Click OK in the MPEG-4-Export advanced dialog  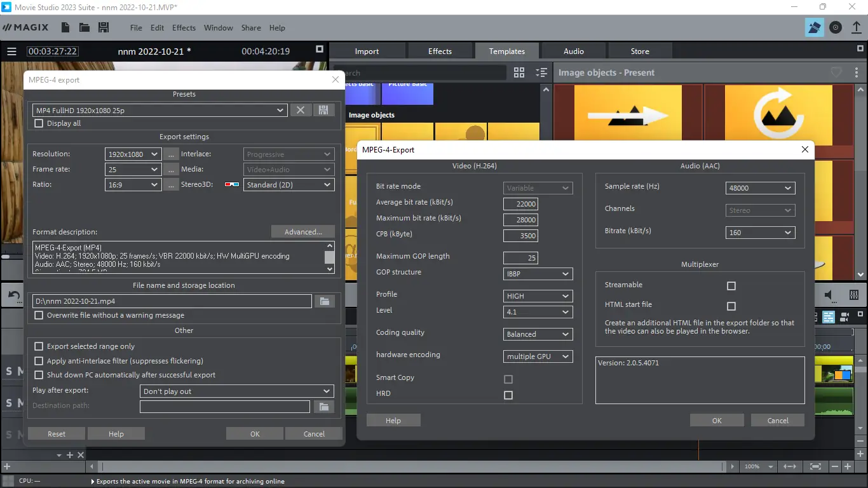[x=717, y=421]
